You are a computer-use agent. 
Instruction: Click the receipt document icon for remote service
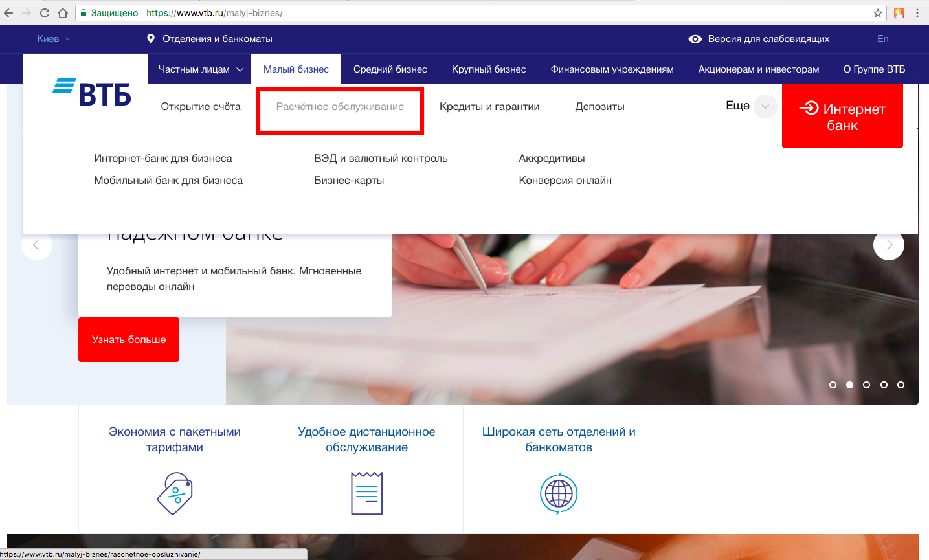click(x=366, y=493)
